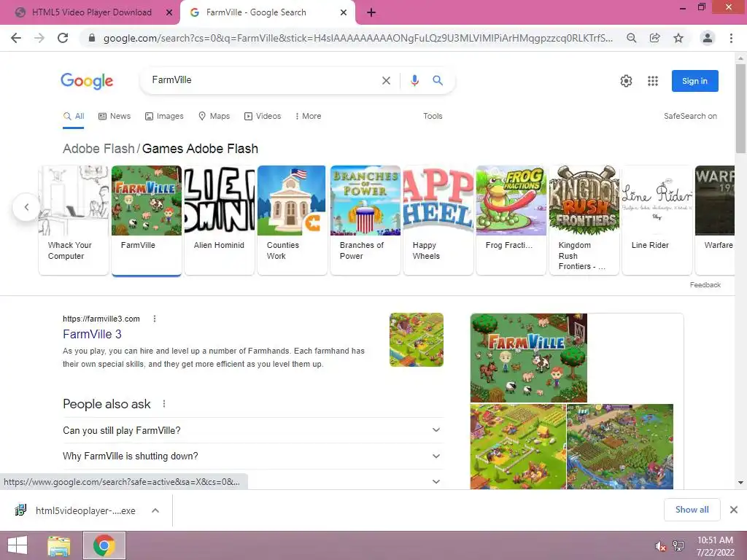Select Branches of Power game card
747x560 pixels.
point(365,220)
